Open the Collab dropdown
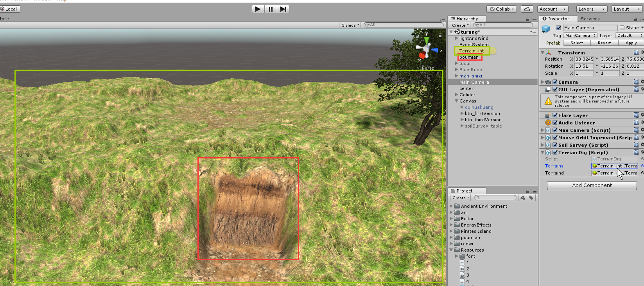644x286 pixels. 502,9
